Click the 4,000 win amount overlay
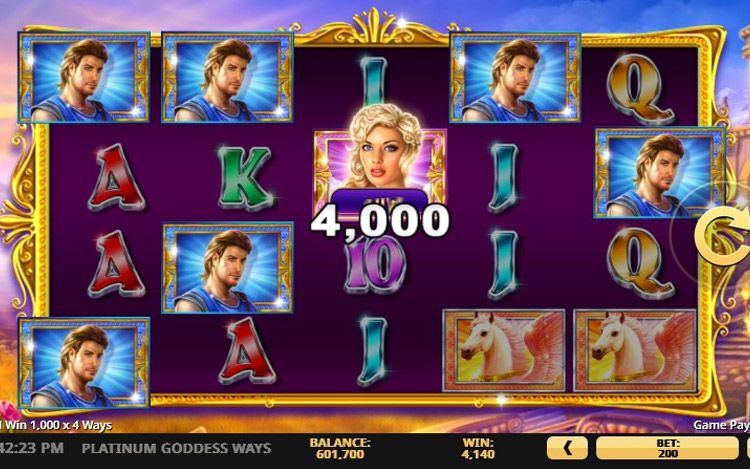Viewport: 750px width, 469px height. click(x=380, y=221)
